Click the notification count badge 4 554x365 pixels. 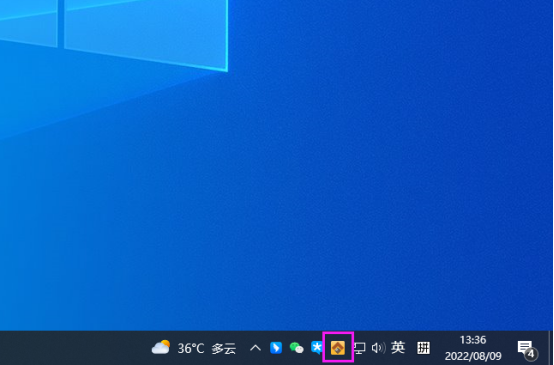531,353
